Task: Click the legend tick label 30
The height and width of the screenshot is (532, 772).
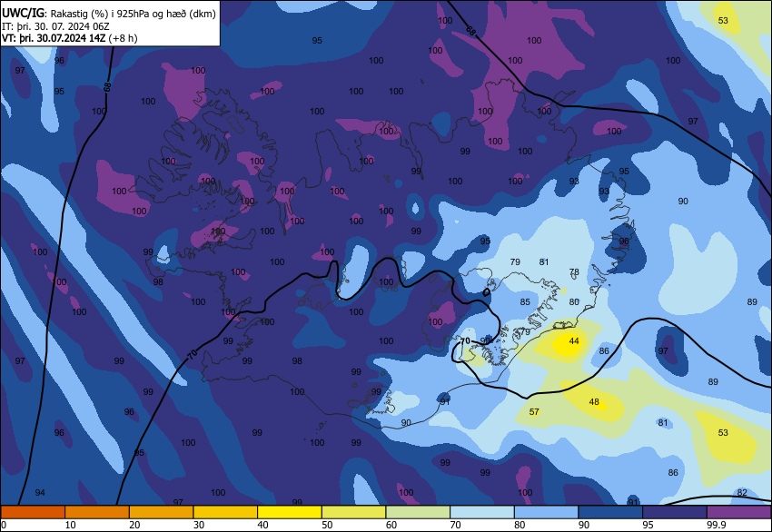Action: pyautogui.click(x=199, y=525)
